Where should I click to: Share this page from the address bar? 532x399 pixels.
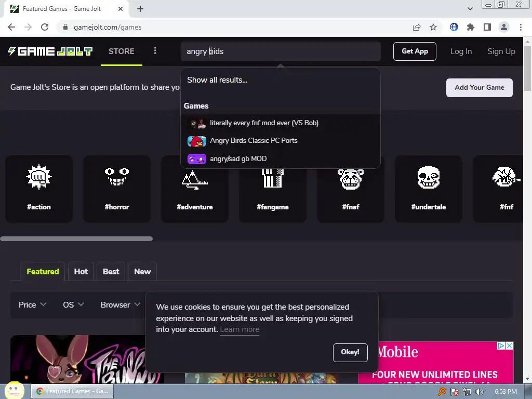tap(417, 27)
